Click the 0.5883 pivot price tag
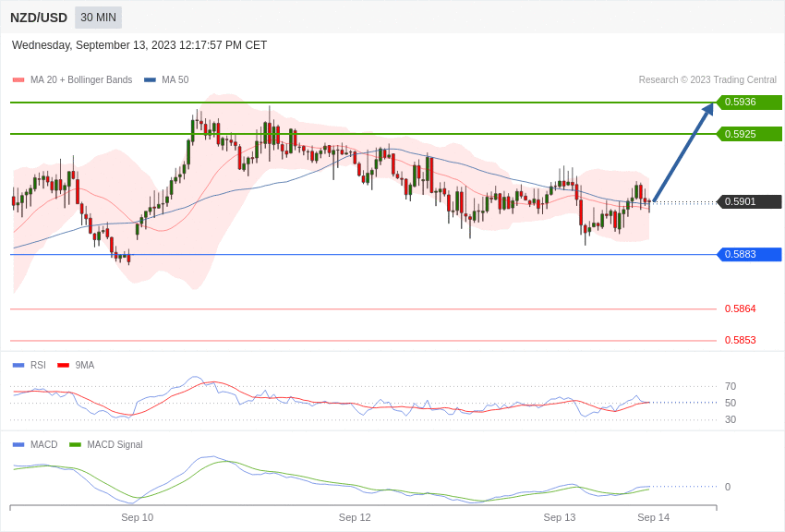 click(x=749, y=254)
